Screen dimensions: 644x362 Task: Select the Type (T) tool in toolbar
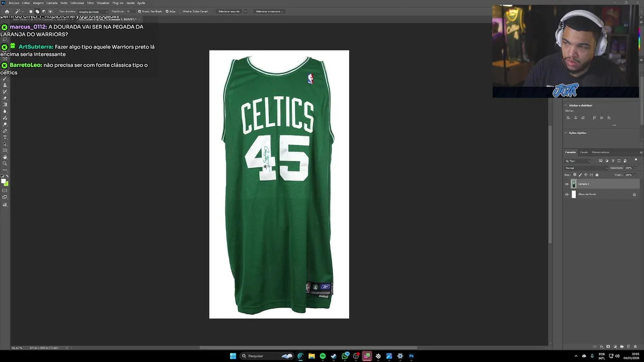tap(5, 137)
